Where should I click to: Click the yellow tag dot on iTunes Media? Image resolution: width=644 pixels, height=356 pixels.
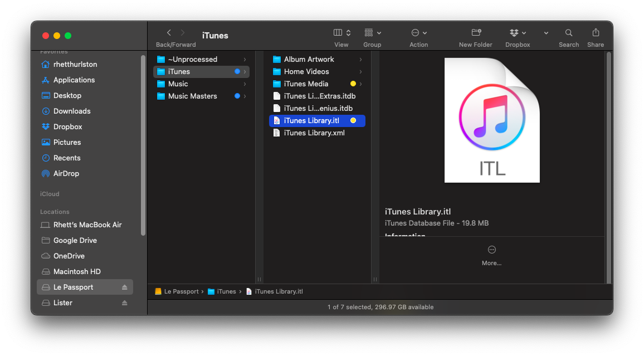point(353,84)
